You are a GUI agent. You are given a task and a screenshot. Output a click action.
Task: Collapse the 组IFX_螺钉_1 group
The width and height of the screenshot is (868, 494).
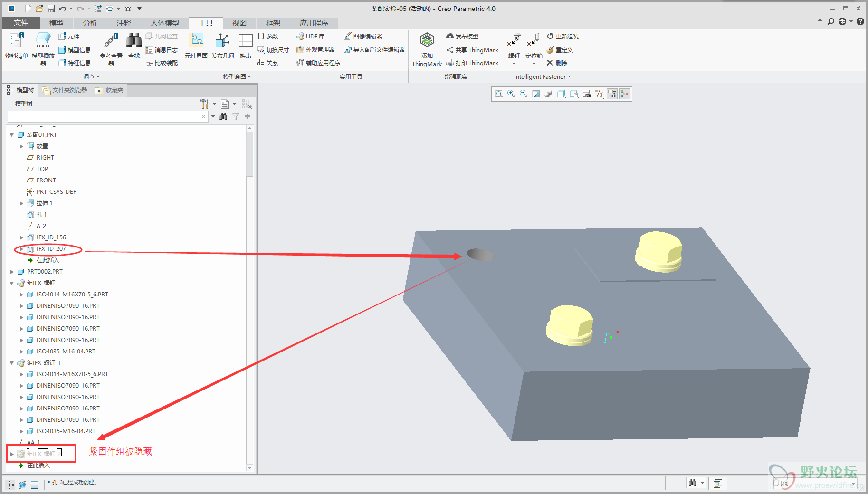tap(12, 363)
